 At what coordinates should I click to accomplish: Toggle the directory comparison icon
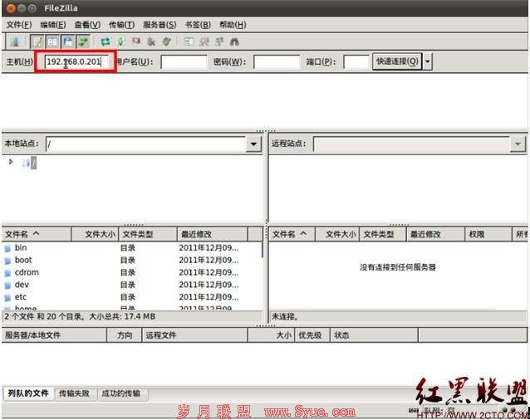click(x=204, y=42)
